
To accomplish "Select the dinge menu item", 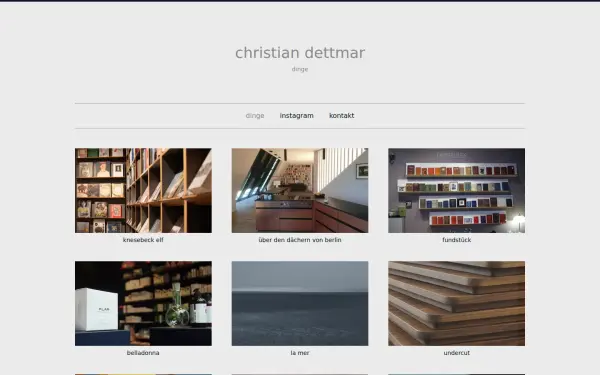I will point(255,116).
